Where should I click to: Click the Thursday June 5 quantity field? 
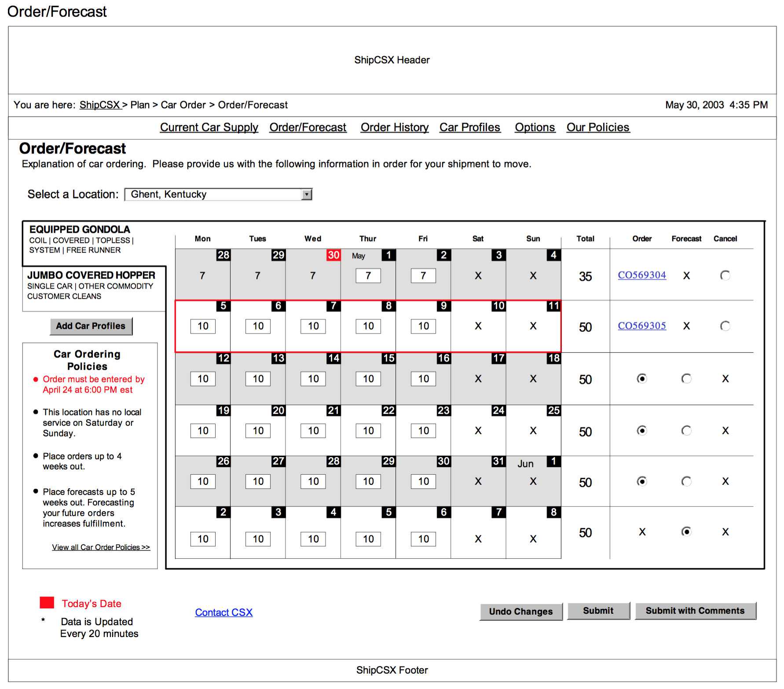point(368,539)
